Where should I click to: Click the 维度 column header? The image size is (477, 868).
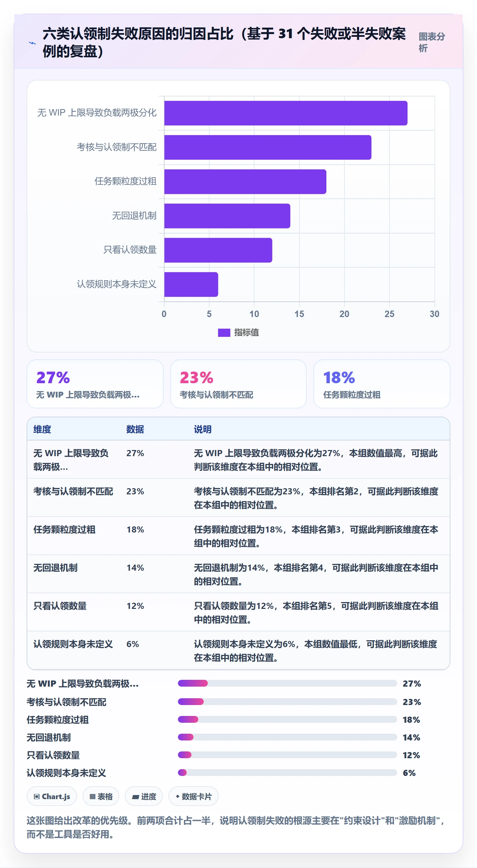pyautogui.click(x=42, y=429)
